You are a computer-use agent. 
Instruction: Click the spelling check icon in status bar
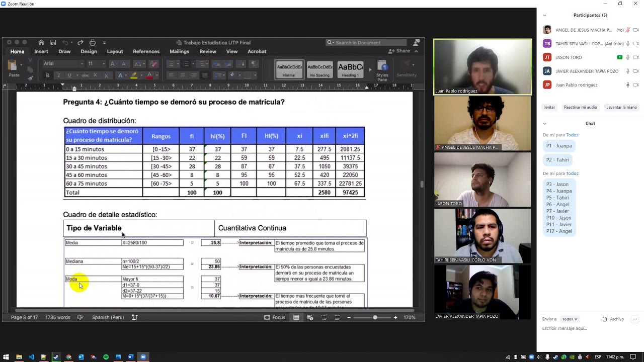pyautogui.click(x=80, y=317)
